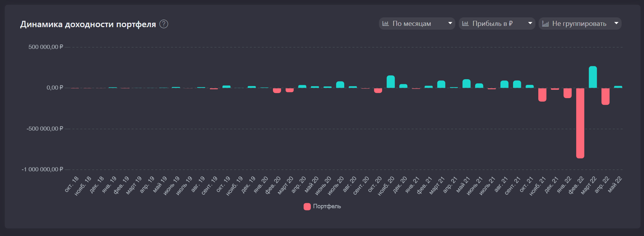Open the 'Прибыль в ₽' metric dropdown
This screenshot has height=236, width=644.
[497, 23]
